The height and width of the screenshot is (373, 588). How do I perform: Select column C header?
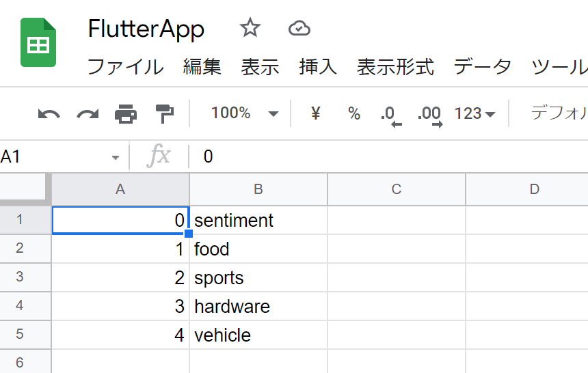point(396,189)
